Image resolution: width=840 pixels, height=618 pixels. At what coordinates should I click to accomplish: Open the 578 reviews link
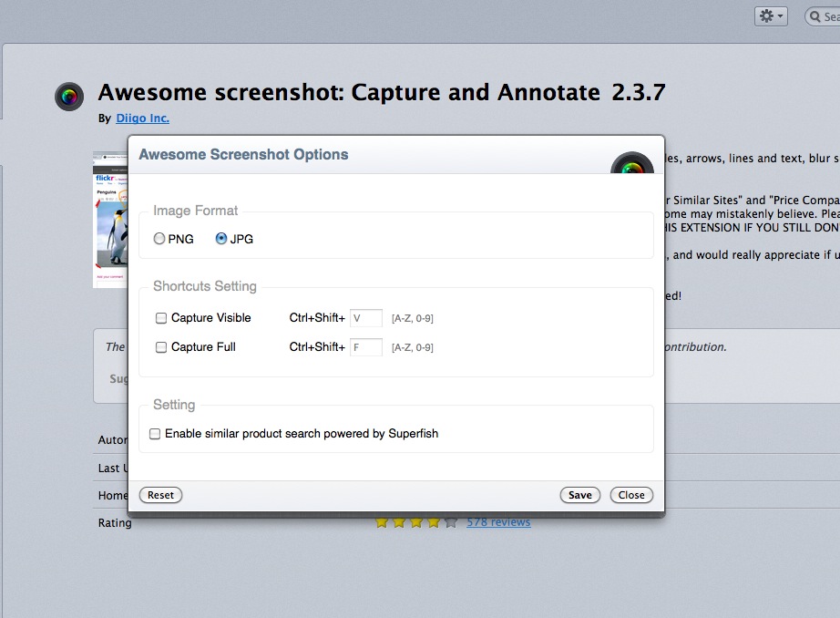tap(498, 522)
